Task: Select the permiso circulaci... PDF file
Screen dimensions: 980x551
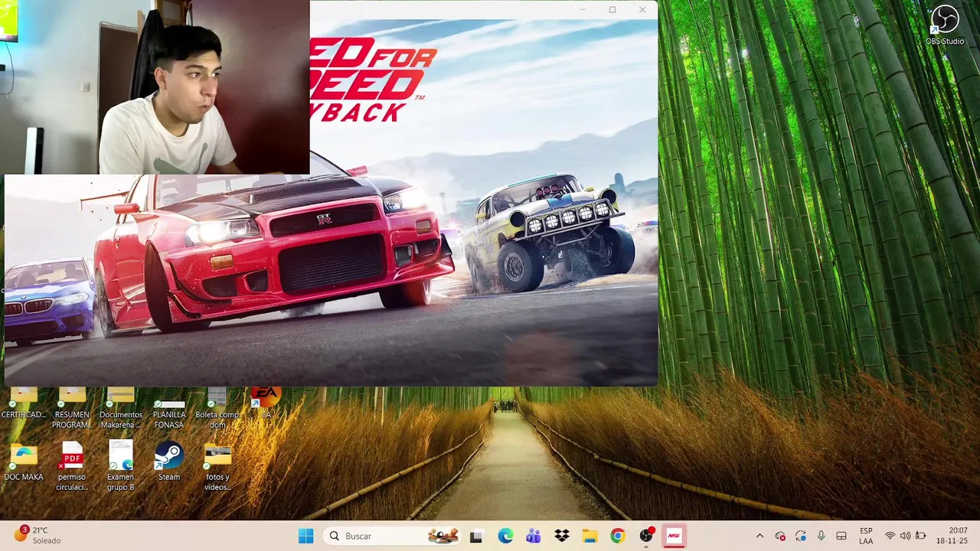Action: coord(72,466)
